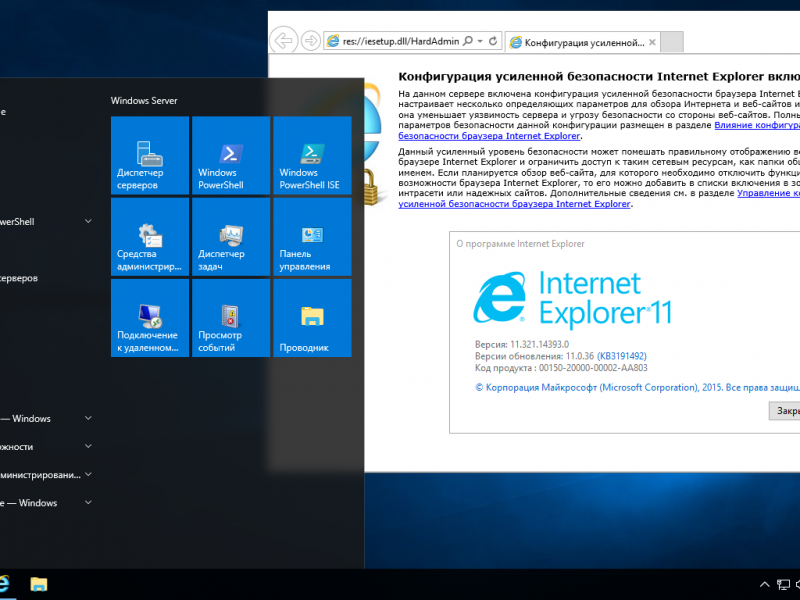Open the Просмотр событий tile
The width and height of the screenshot is (800, 600).
point(231,318)
